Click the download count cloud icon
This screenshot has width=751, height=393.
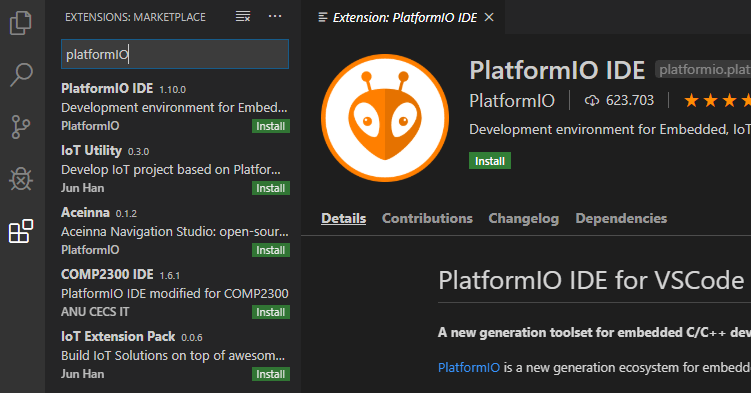(592, 101)
